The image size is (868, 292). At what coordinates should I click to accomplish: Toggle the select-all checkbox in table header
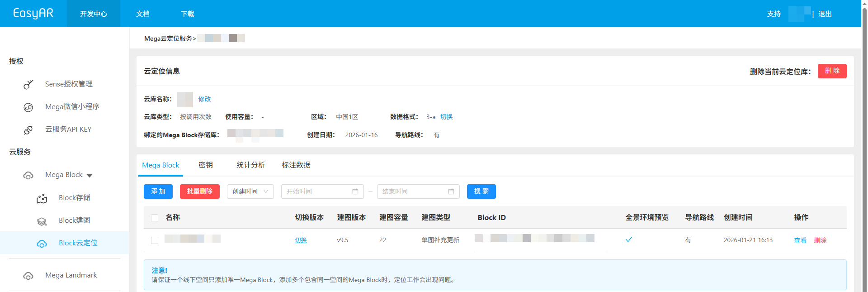click(x=155, y=218)
